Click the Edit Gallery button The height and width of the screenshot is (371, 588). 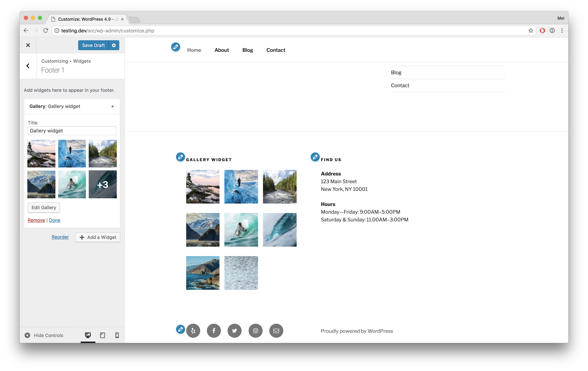coord(44,208)
